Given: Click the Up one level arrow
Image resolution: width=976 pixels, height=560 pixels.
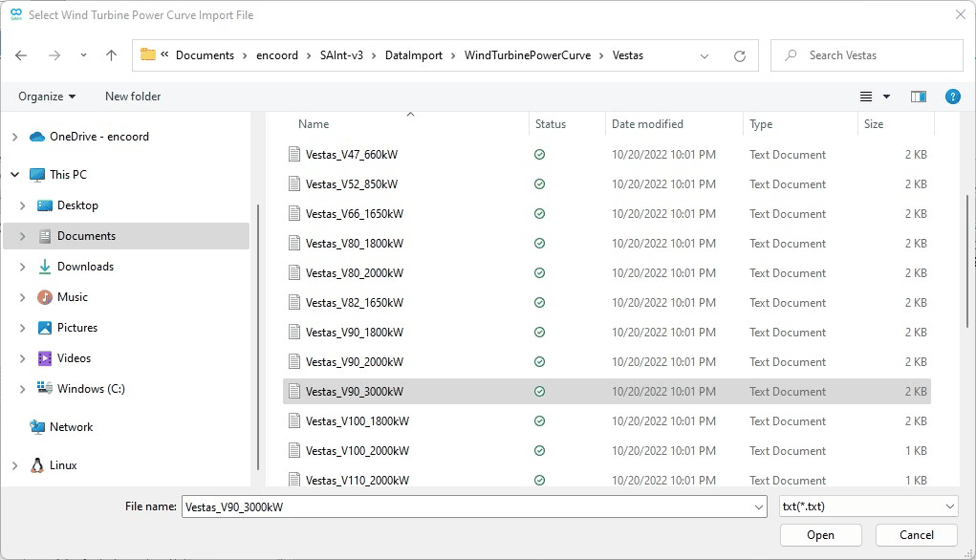Looking at the screenshot, I should [x=111, y=55].
